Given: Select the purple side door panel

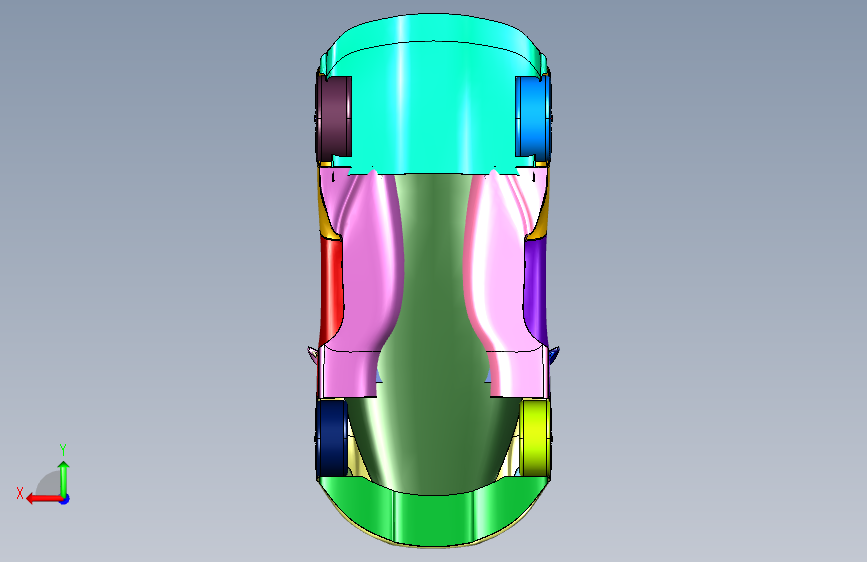Looking at the screenshot, I should (535, 290).
